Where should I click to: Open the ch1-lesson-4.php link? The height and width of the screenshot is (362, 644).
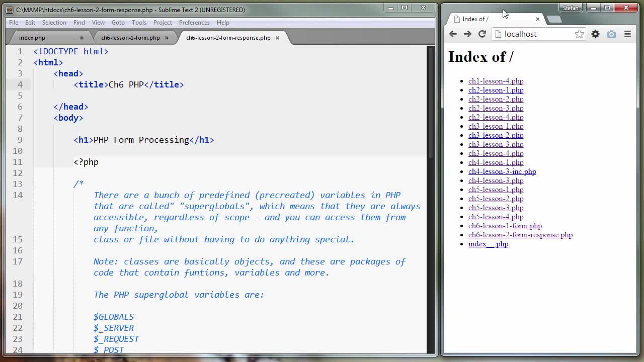pos(496,81)
